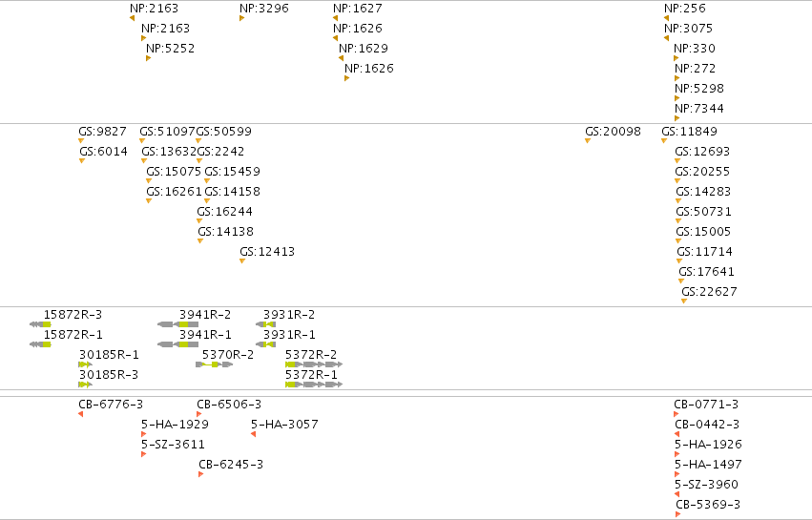The height and width of the screenshot is (520, 812).
Task: Click the 5372R-2 multi-exon transcript glyph
Action: pyautogui.click(x=314, y=364)
